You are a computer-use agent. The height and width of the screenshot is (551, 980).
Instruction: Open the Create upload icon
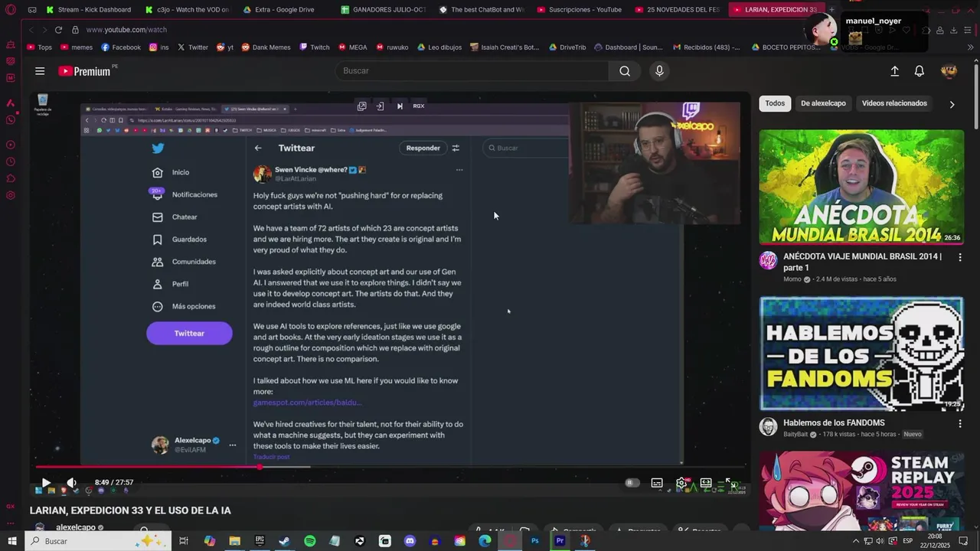click(894, 71)
